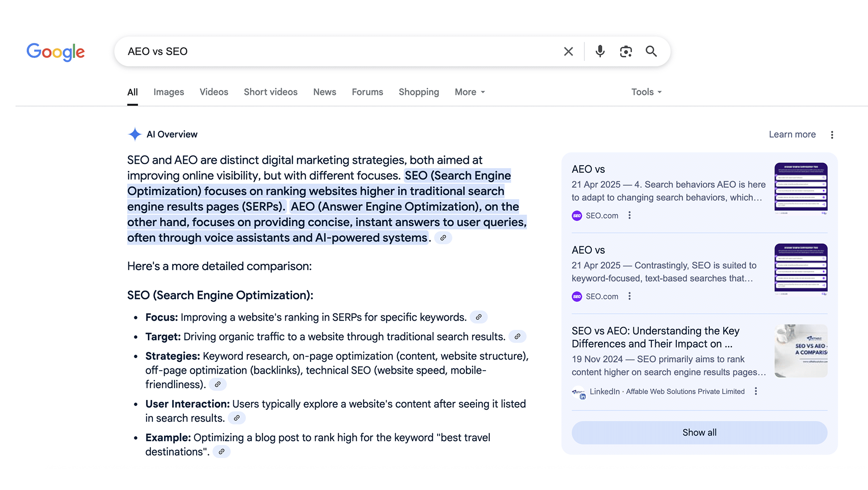Open three-dot menu of first SEO.com source
The height and width of the screenshot is (490, 868).
(629, 215)
